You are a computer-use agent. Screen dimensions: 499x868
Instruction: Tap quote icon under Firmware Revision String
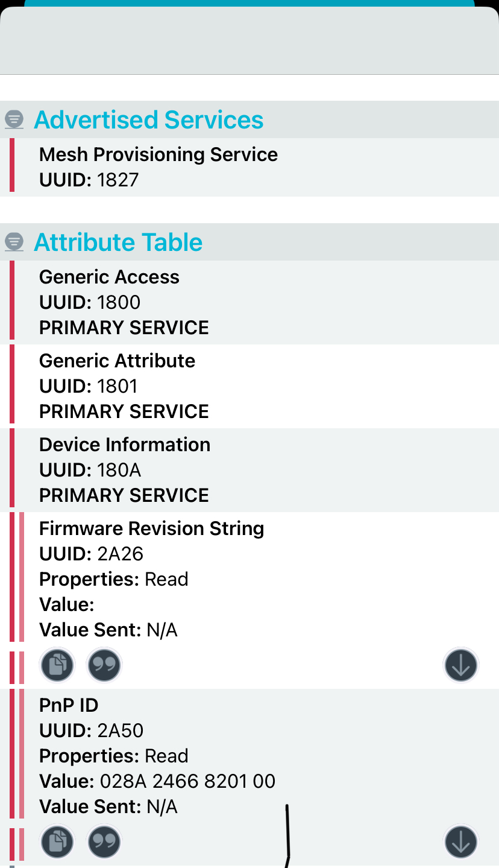(104, 665)
